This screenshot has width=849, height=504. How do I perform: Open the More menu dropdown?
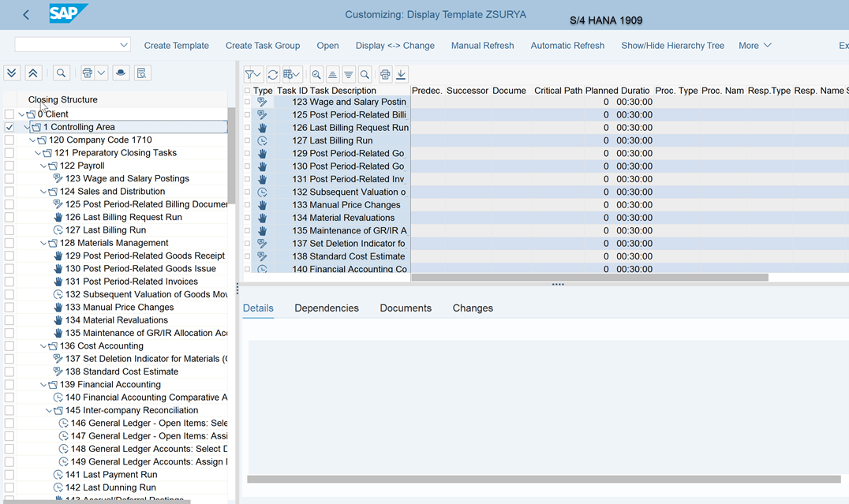pos(754,46)
